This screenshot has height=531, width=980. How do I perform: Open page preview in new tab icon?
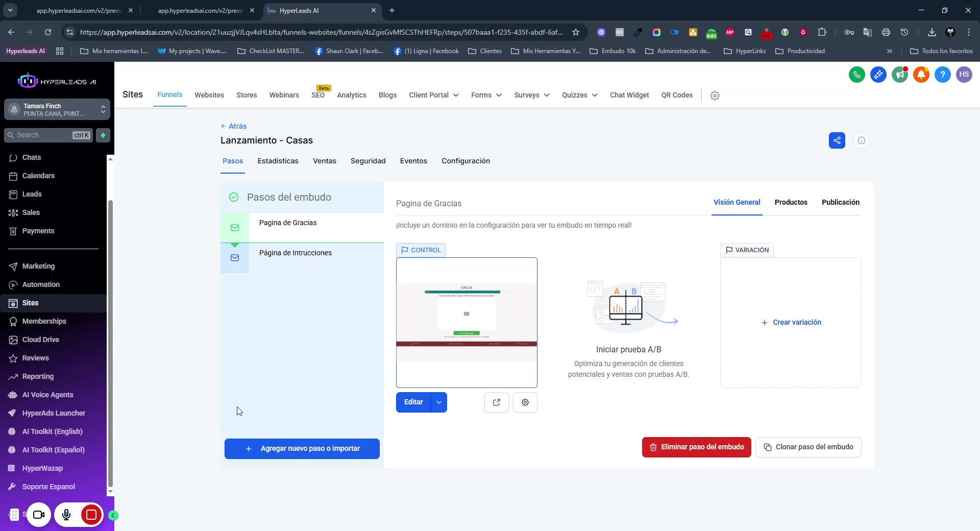496,402
